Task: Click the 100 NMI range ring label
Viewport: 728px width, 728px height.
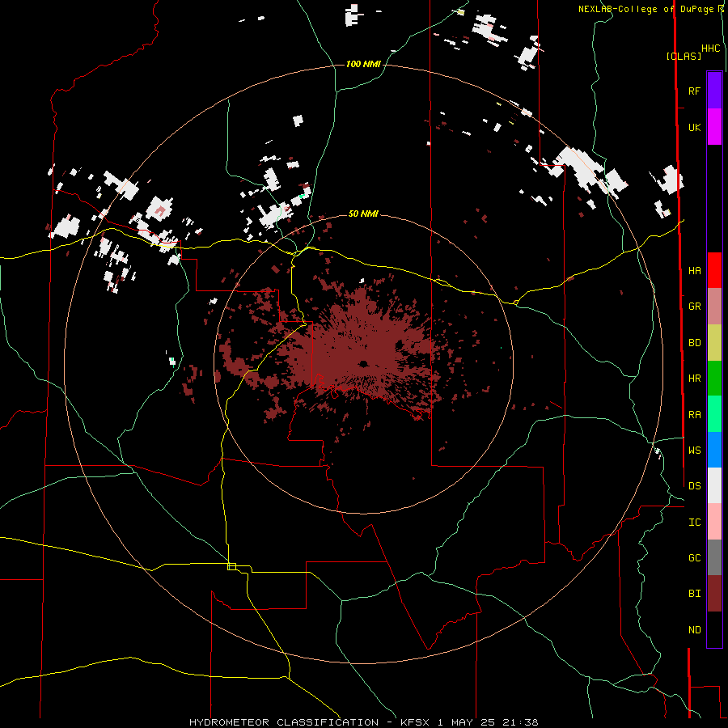Action: [x=363, y=64]
